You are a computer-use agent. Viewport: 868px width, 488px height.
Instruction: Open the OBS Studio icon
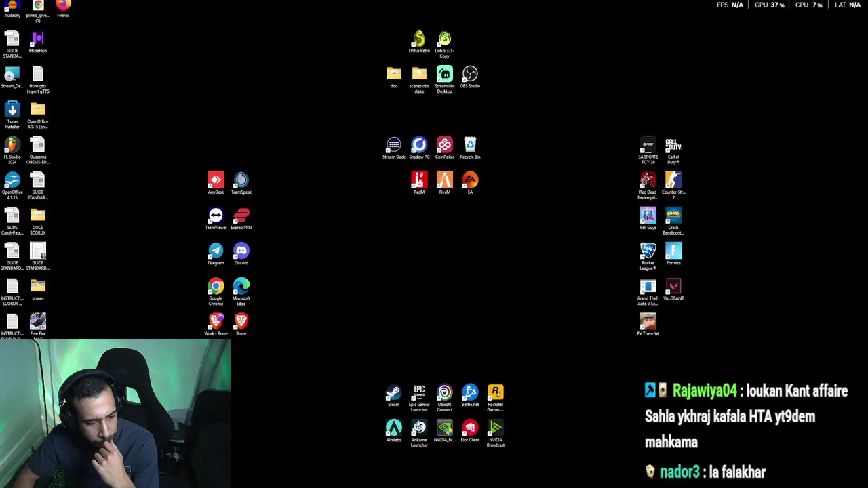[x=470, y=77]
